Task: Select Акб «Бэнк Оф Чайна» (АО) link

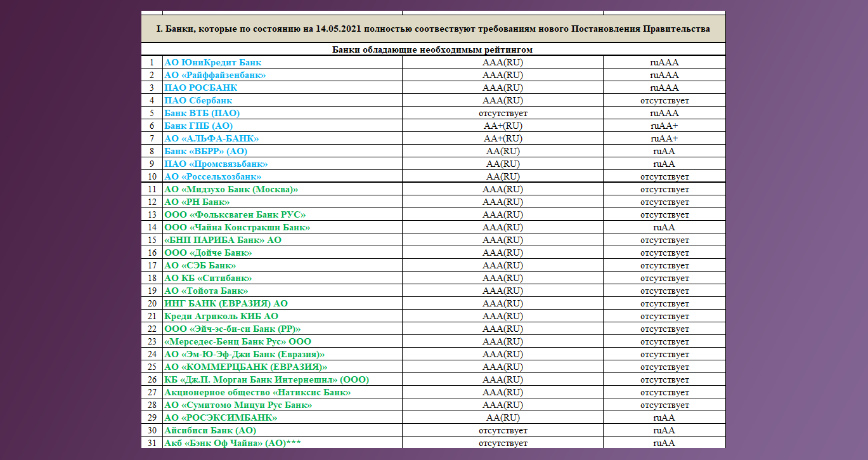Action: pos(232,443)
